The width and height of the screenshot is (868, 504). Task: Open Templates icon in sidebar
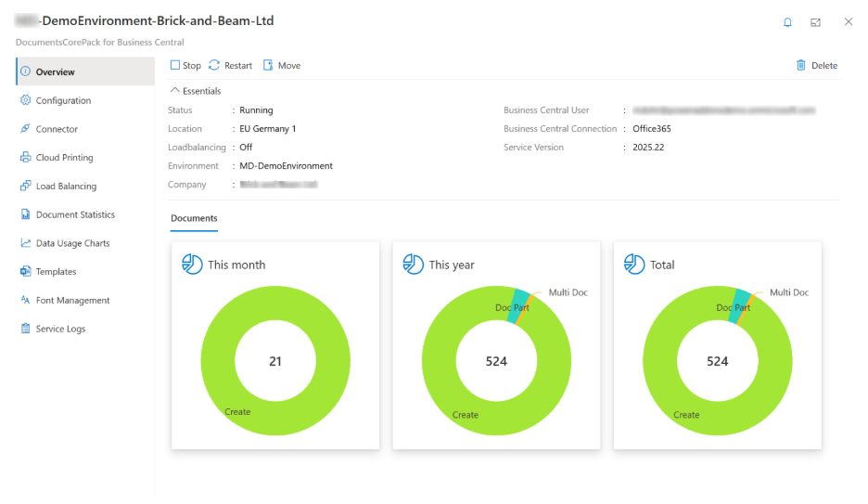[25, 271]
